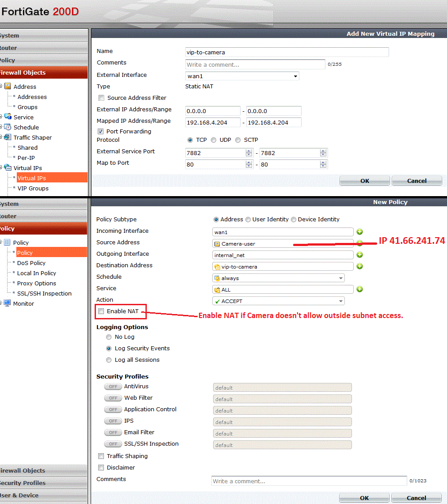Screen dimensions: 447x504
Task: Click the Monitor icon in Policy menu
Action: [x=7, y=303]
